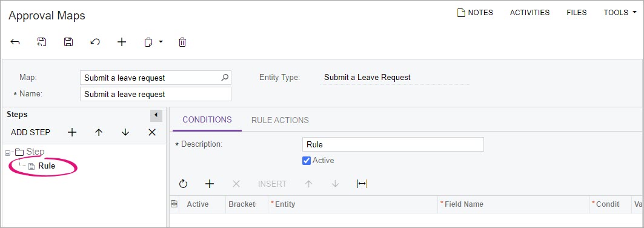644x228 pixels.
Task: Add a condition row with plus icon
Action: click(x=210, y=184)
